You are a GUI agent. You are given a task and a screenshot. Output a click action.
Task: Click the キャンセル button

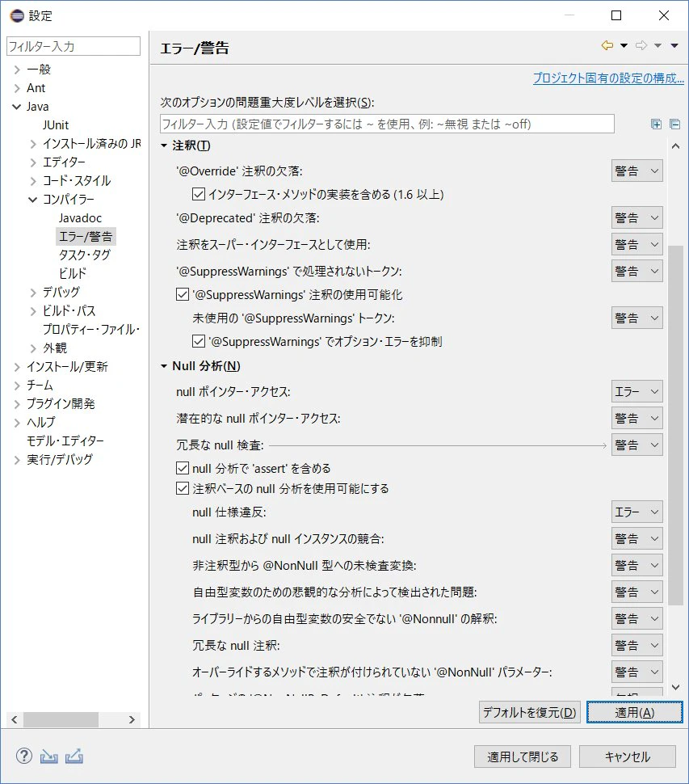point(628,757)
